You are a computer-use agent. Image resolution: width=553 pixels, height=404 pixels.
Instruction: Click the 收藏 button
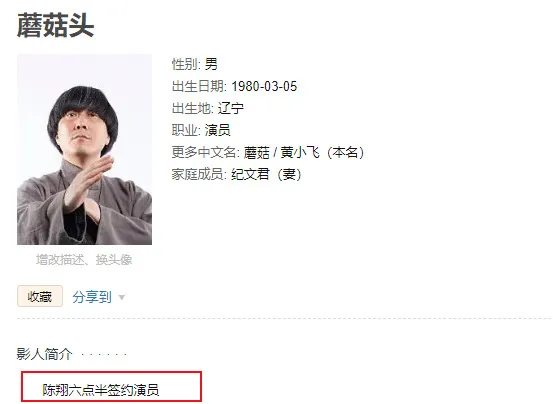coord(40,296)
